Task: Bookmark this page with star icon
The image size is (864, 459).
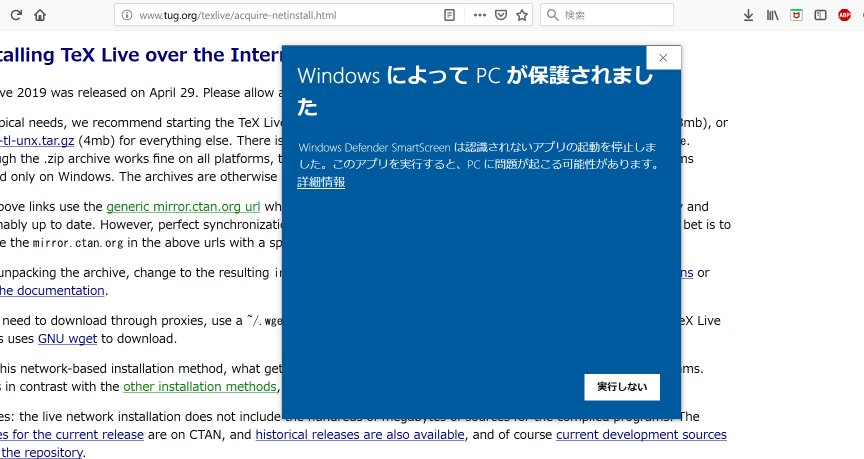Action: coord(522,15)
